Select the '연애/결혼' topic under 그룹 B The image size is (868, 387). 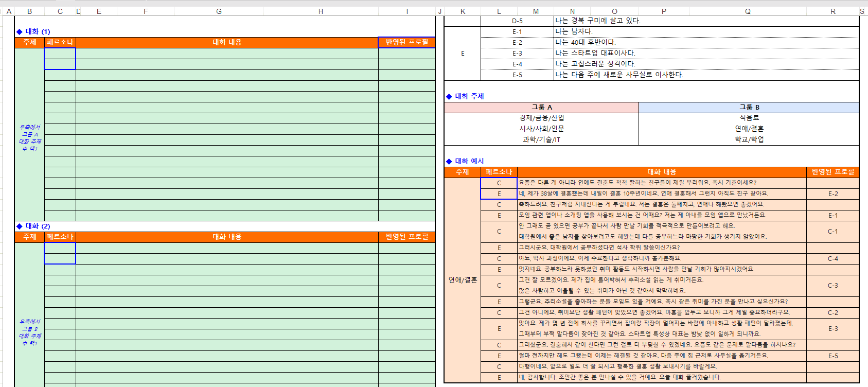pos(749,129)
